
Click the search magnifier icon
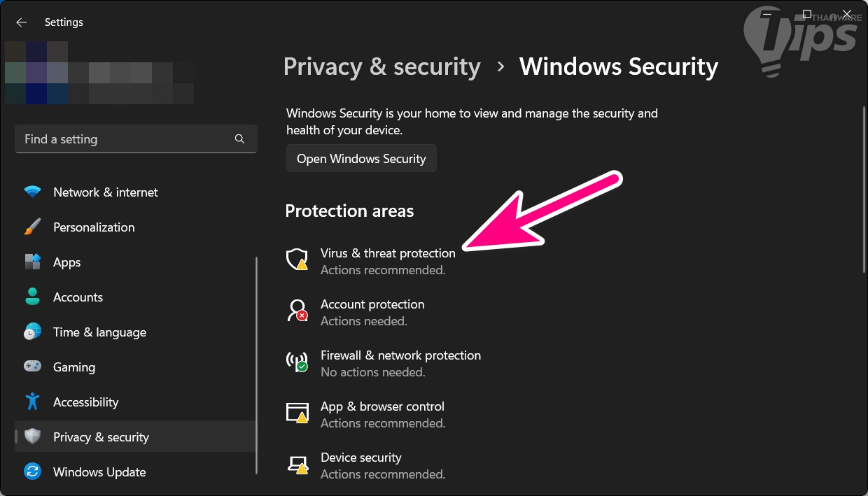coord(239,139)
